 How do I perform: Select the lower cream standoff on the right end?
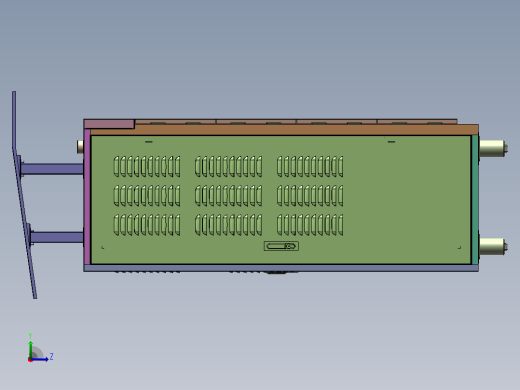point(493,247)
